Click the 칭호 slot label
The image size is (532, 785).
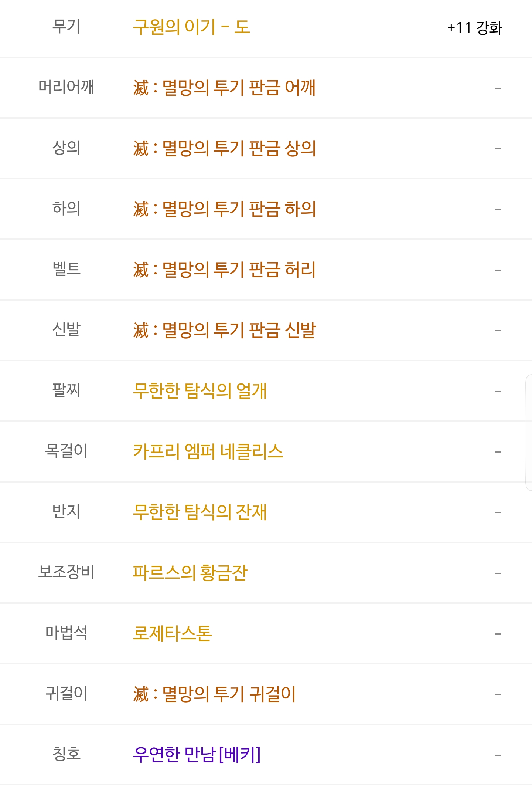point(66,755)
